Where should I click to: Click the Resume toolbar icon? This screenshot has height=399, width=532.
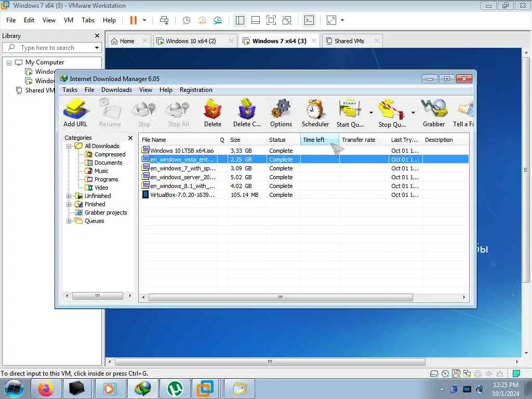[x=110, y=113]
